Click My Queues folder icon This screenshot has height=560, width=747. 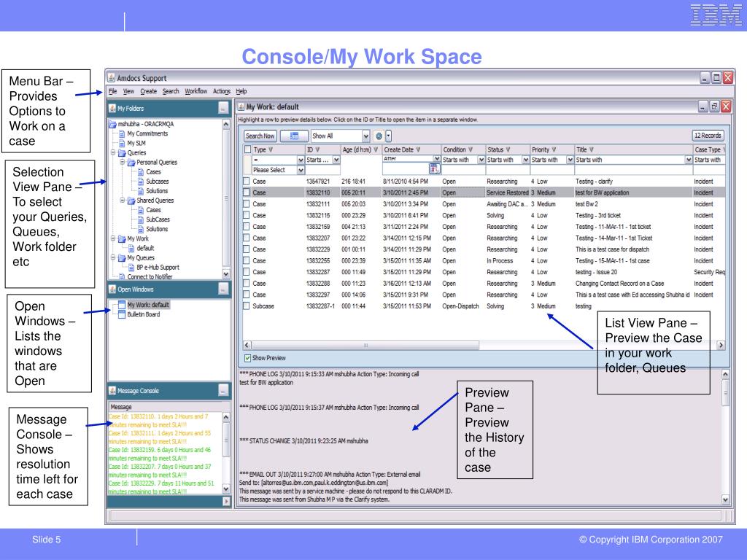(122, 257)
